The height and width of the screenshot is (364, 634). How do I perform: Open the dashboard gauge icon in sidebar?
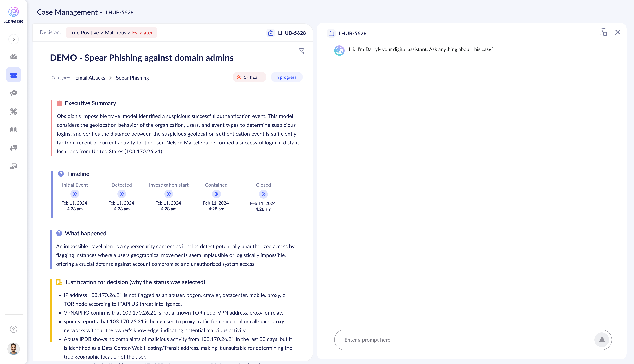point(14,57)
